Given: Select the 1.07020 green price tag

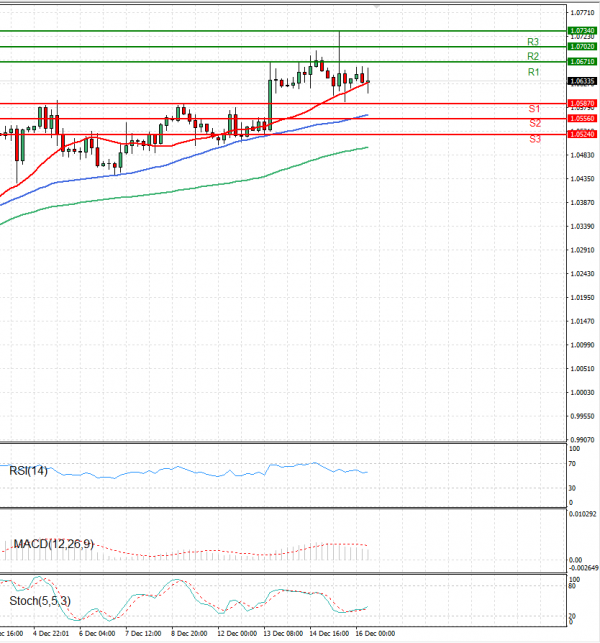Looking at the screenshot, I should [x=582, y=47].
